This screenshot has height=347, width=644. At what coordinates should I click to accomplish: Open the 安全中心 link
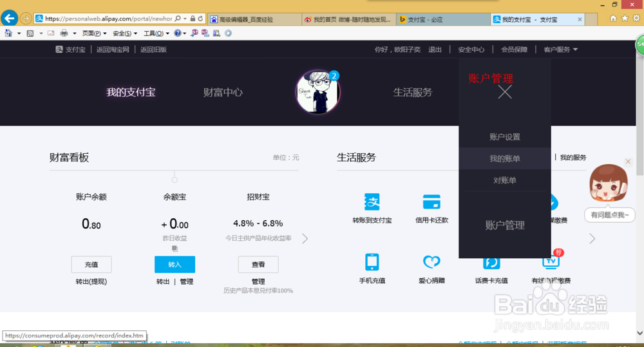coord(471,50)
